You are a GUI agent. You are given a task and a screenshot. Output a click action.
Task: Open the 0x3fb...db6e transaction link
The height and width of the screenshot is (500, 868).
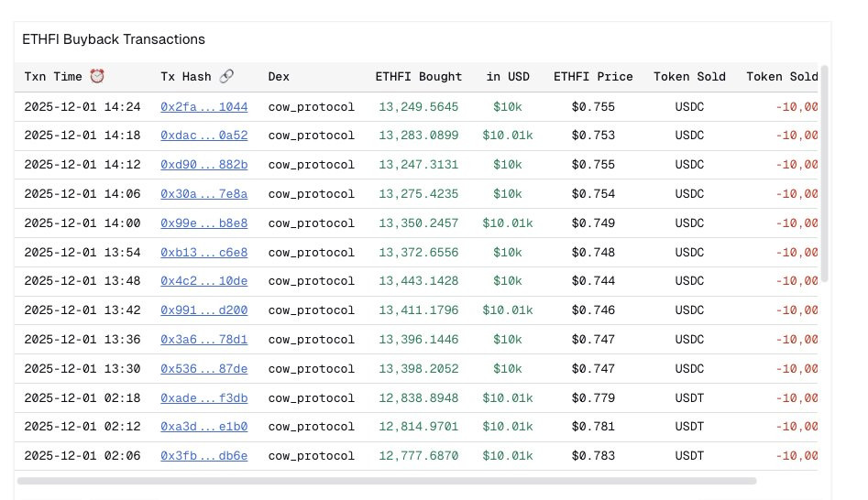[x=203, y=456]
